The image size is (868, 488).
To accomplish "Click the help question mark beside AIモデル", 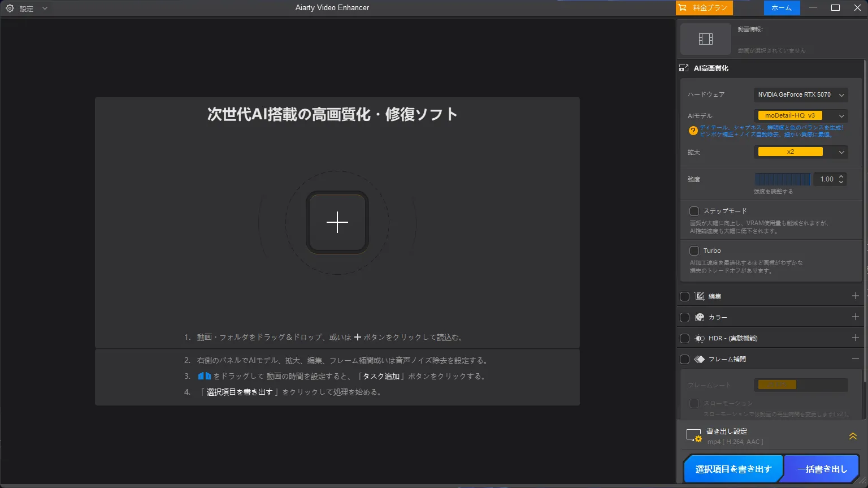I will click(x=693, y=131).
